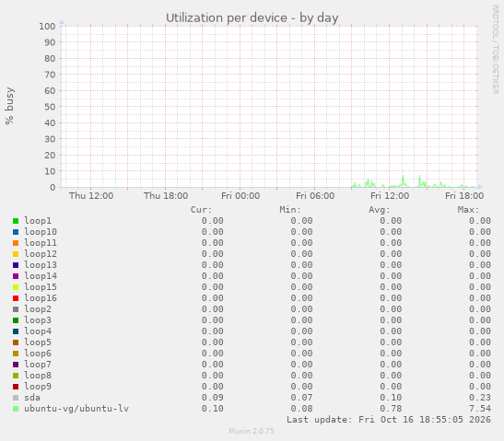The image size is (504, 441).
Task: Click the loop11 orange legend swatch
Action: pyautogui.click(x=16, y=243)
